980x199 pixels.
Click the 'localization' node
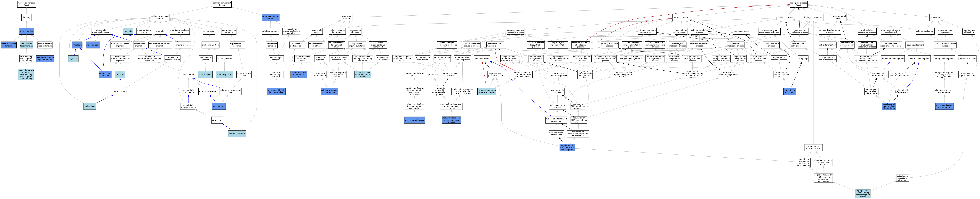(x=935, y=18)
